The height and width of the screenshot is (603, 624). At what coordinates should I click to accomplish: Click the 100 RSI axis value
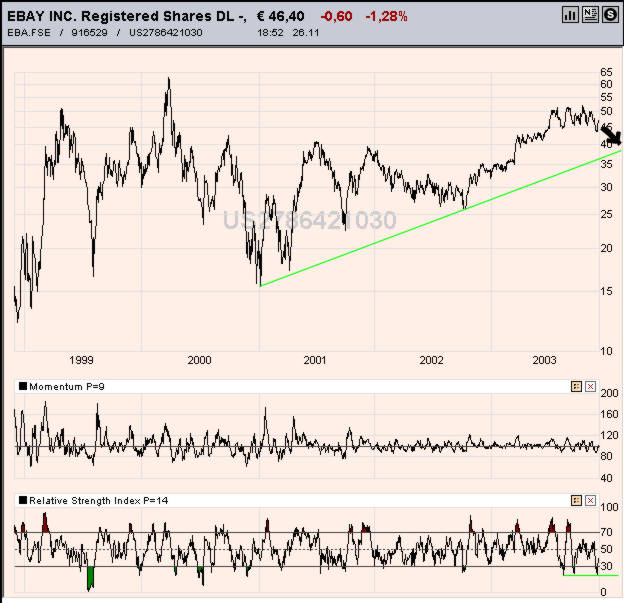pyautogui.click(x=609, y=507)
